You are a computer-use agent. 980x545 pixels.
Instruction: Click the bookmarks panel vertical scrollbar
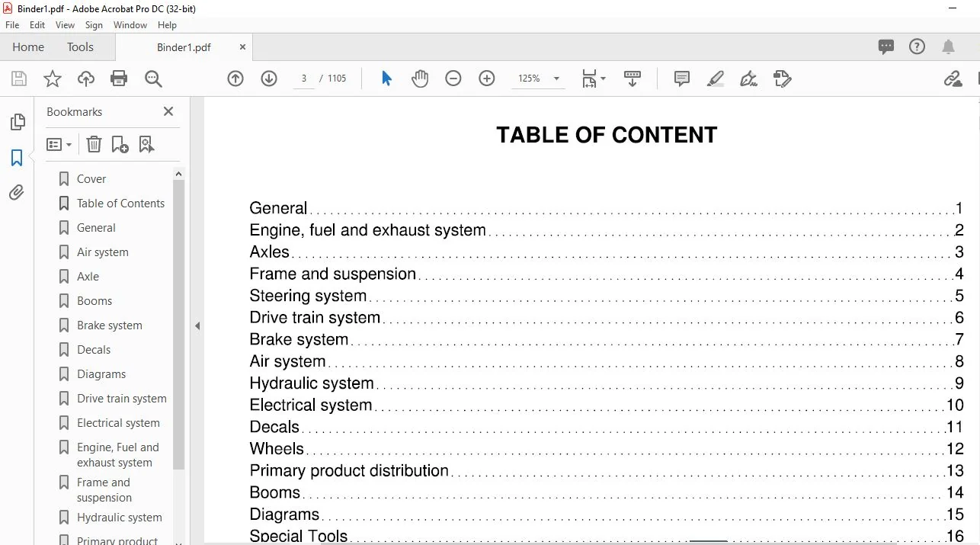point(178,326)
